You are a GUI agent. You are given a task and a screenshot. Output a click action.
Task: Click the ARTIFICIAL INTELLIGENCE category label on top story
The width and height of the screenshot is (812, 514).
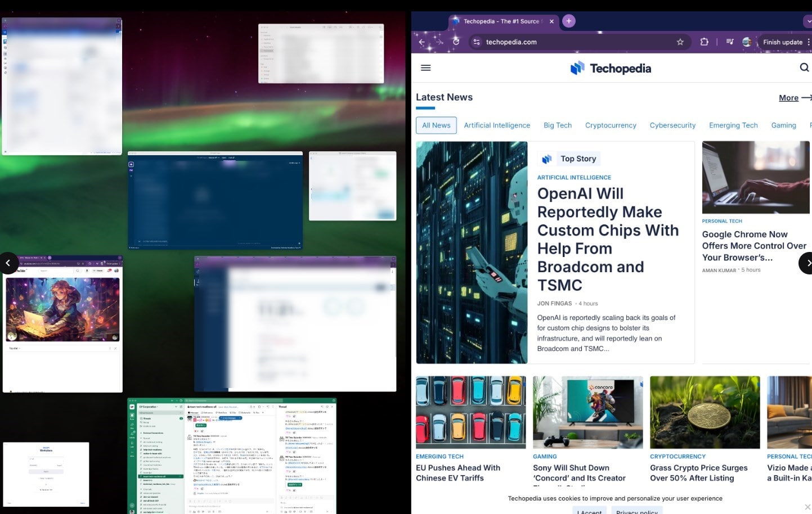coord(574,177)
